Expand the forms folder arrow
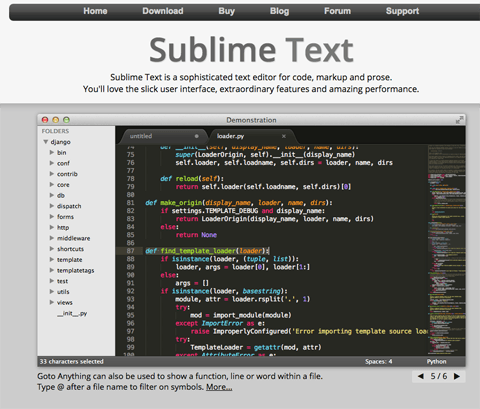This screenshot has height=409, width=480. point(52,216)
